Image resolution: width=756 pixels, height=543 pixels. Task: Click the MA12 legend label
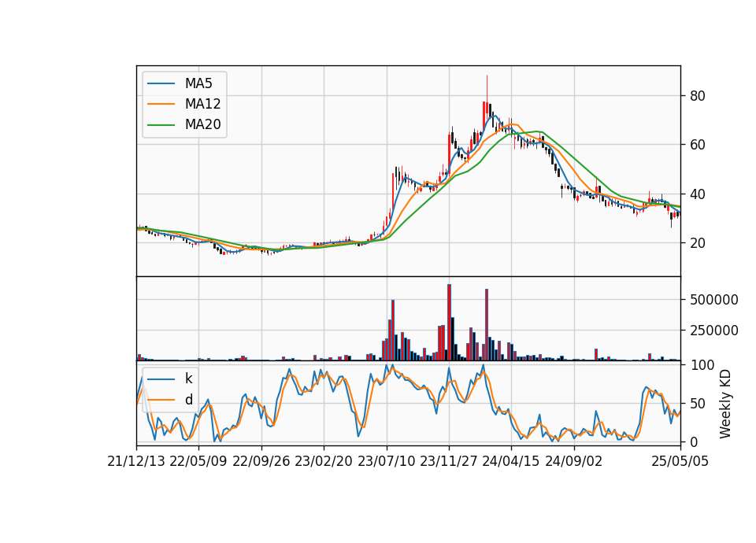(203, 104)
